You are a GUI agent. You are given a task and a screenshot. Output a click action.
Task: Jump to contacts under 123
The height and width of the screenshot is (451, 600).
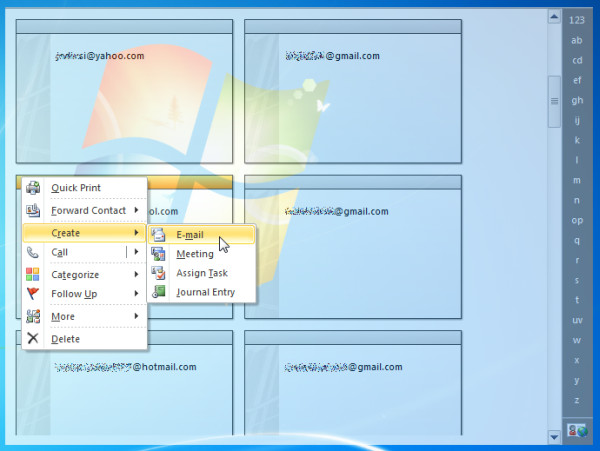[x=577, y=20]
